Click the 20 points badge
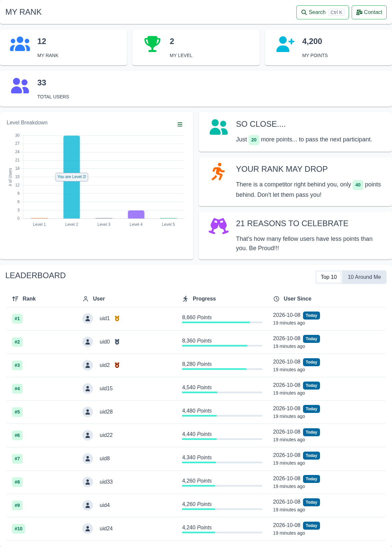 (254, 140)
